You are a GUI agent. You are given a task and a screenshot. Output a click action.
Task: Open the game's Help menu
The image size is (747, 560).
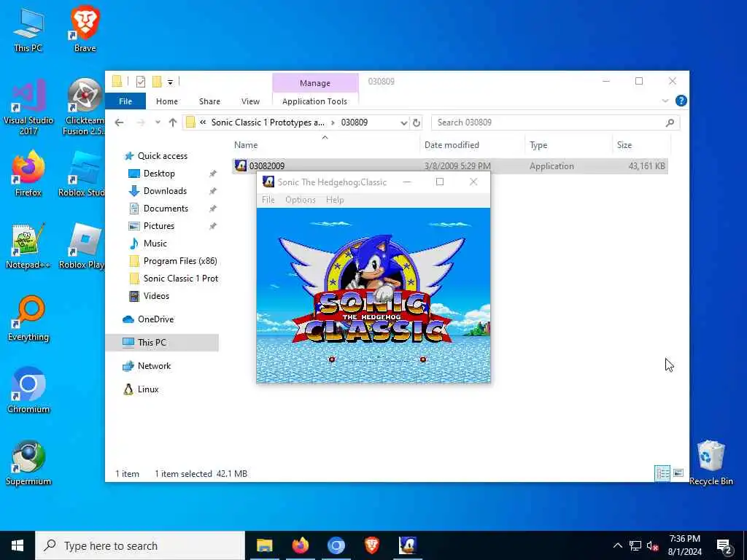(x=335, y=200)
